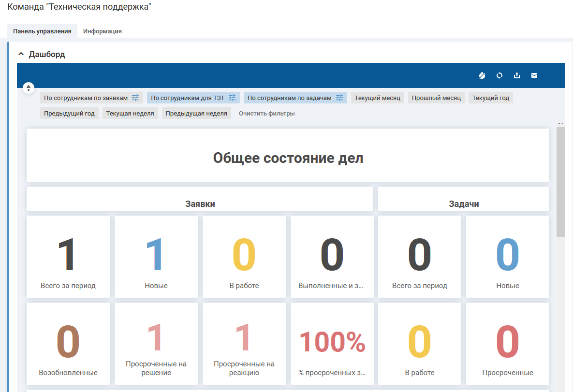Viewport: 573px width, 392px height.
Task: Apply the 'Предыдущая неделя' filter
Action: tap(196, 114)
